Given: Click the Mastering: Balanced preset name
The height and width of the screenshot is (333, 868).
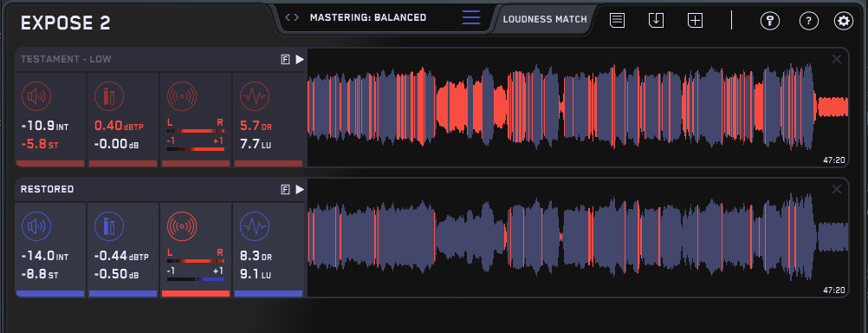Looking at the screenshot, I should coord(368,17).
